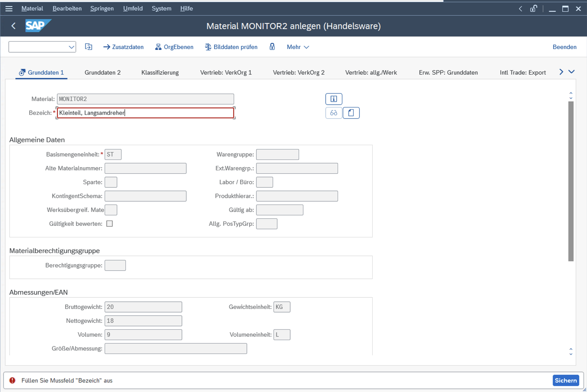587x392 pixels.
Task: Toggle the Gültigkeit bewerten checkbox
Action: [x=109, y=224]
